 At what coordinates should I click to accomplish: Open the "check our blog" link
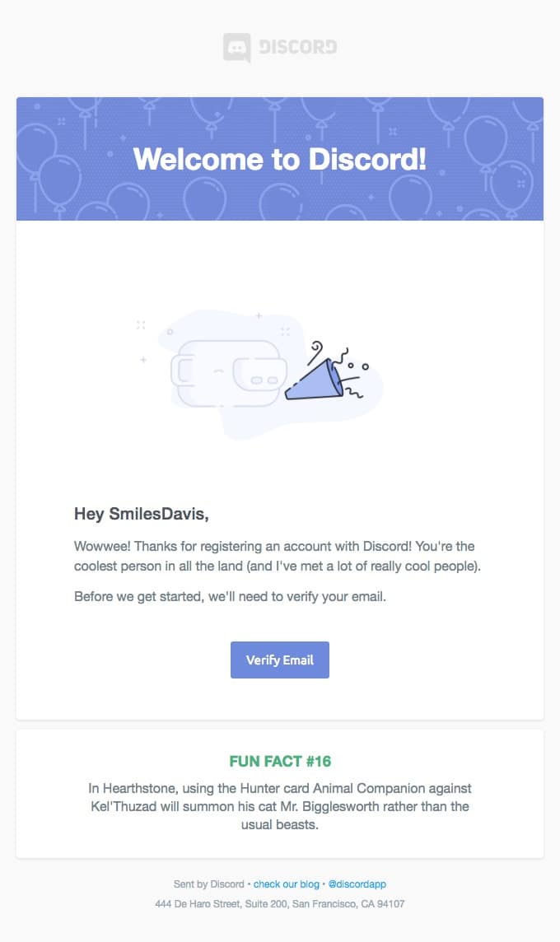click(286, 884)
